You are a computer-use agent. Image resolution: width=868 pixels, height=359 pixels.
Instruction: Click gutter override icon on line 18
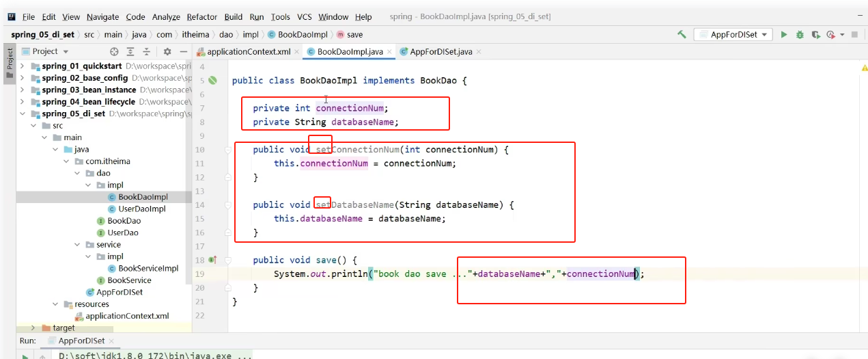pos(212,260)
